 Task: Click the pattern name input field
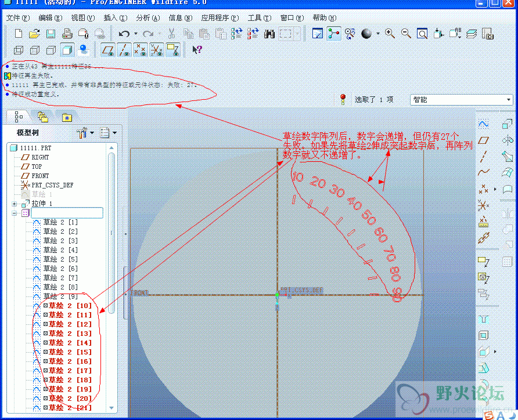pyautogui.click(x=67, y=213)
